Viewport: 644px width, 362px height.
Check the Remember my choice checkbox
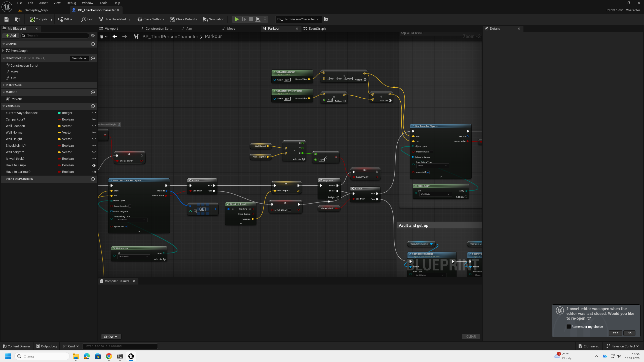tap(569, 327)
